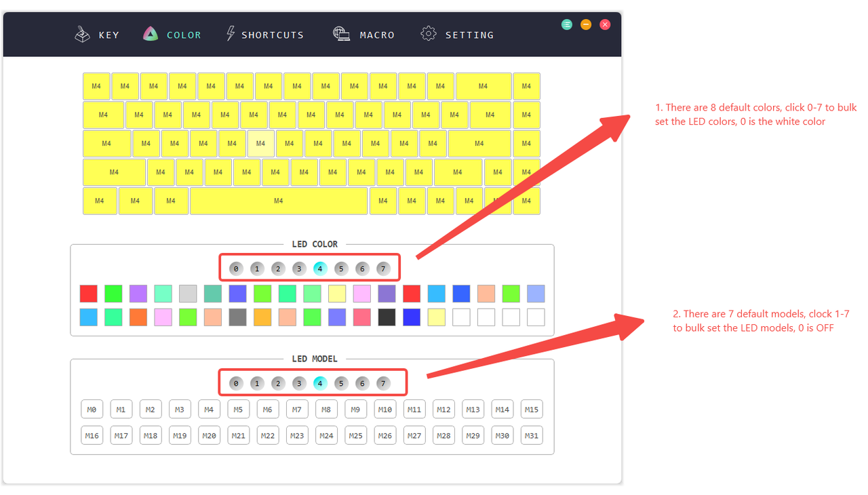Pick the light gray color swatch

188,294
